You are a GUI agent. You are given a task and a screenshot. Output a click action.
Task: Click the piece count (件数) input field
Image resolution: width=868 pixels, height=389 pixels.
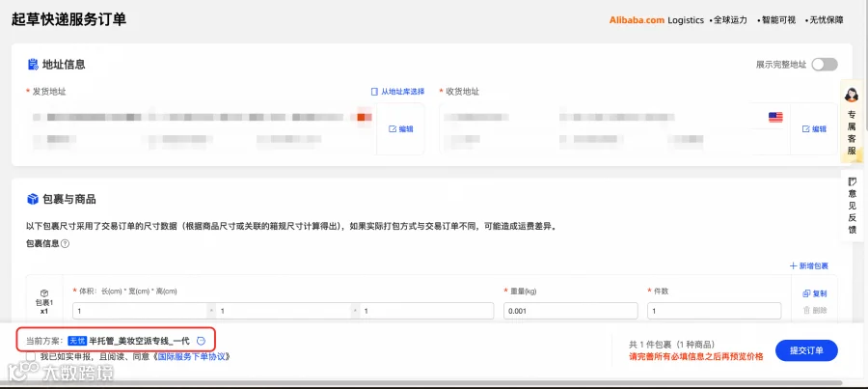[x=714, y=311]
